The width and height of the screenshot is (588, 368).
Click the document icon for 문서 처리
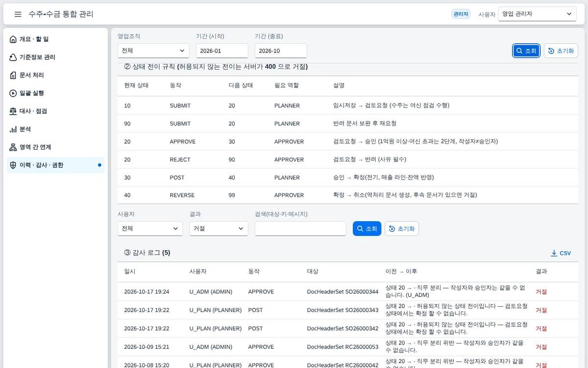click(13, 75)
